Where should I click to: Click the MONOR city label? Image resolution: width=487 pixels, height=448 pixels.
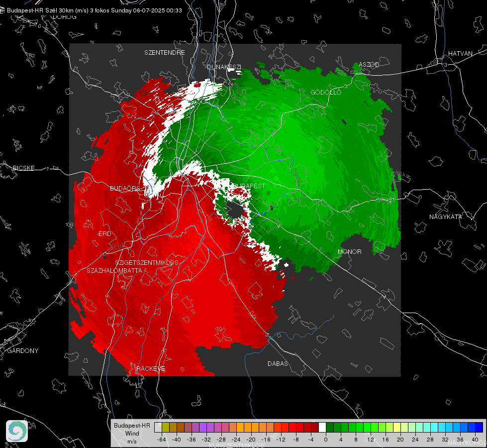349,252
